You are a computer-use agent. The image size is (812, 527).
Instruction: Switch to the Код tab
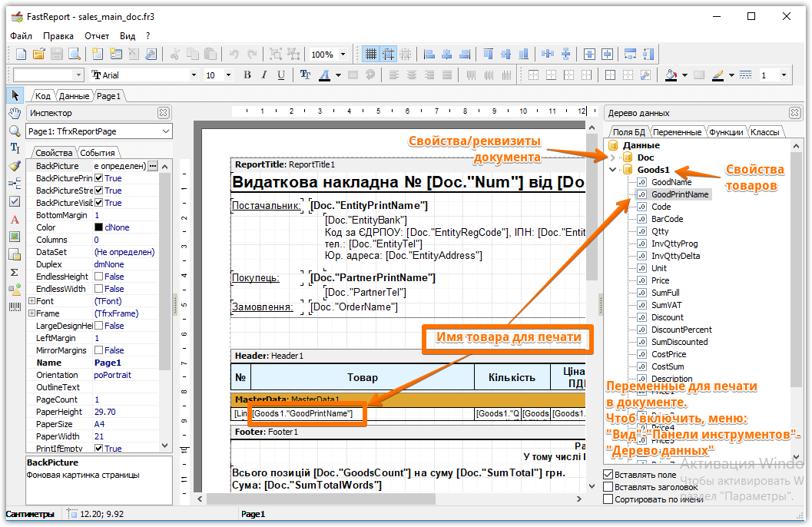pos(42,96)
